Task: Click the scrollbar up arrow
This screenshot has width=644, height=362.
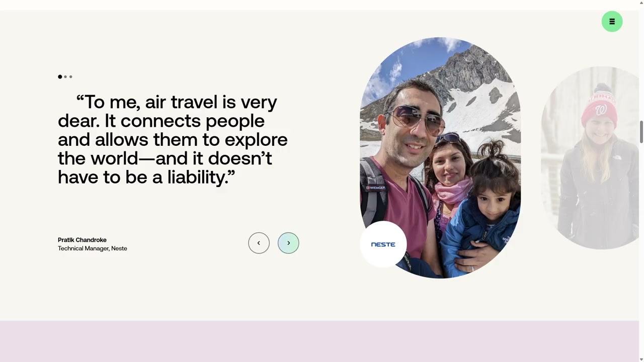Action: (641, 3)
